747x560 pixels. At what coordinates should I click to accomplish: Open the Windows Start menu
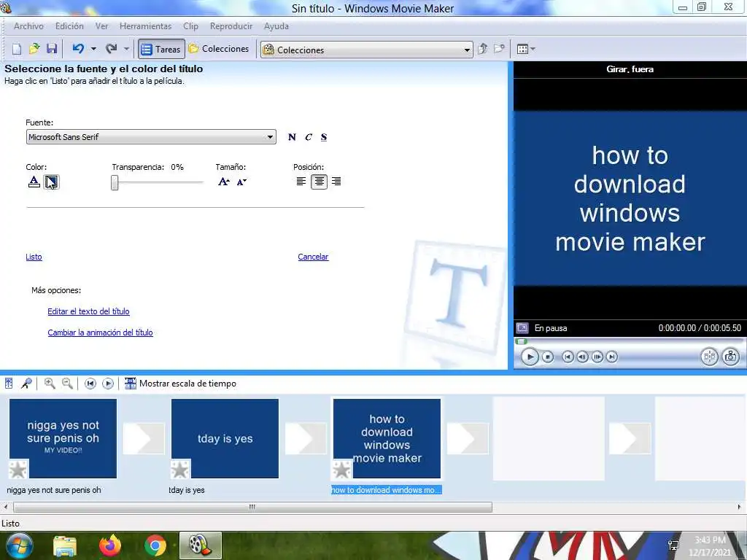click(19, 545)
